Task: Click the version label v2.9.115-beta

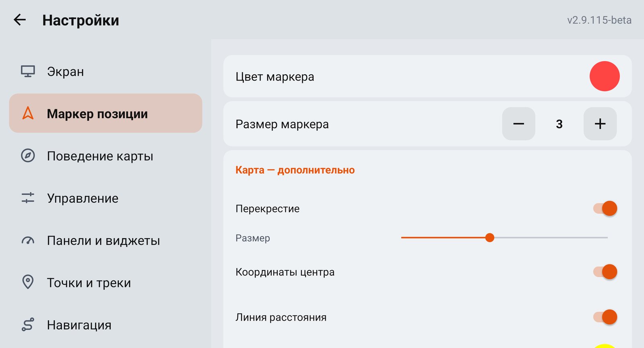Action: [x=599, y=20]
